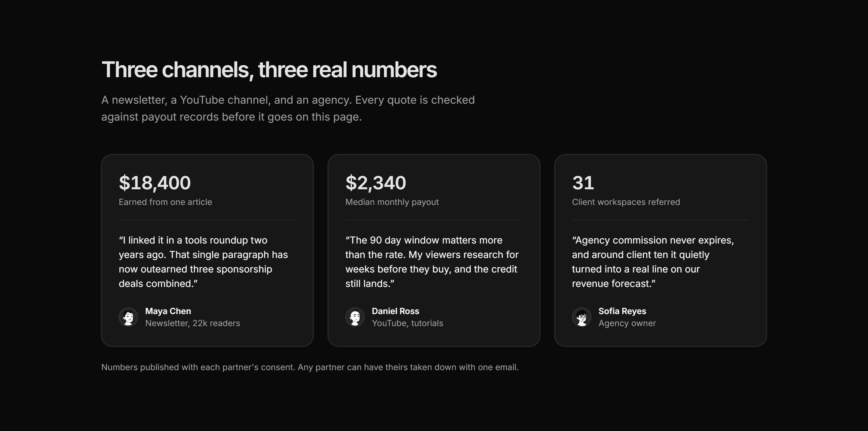
Task: Click "Client workspaces referred" caption
Action: tap(626, 202)
